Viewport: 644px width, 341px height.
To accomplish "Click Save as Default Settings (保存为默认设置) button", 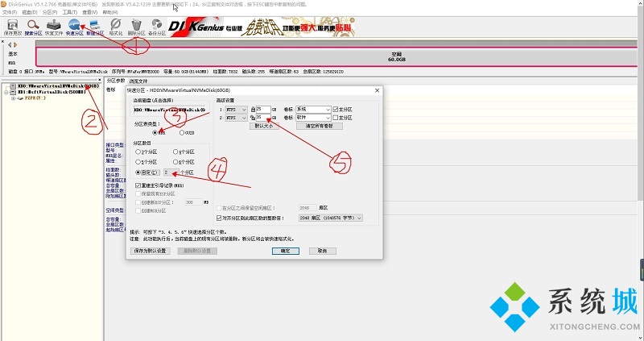I will click(x=150, y=251).
